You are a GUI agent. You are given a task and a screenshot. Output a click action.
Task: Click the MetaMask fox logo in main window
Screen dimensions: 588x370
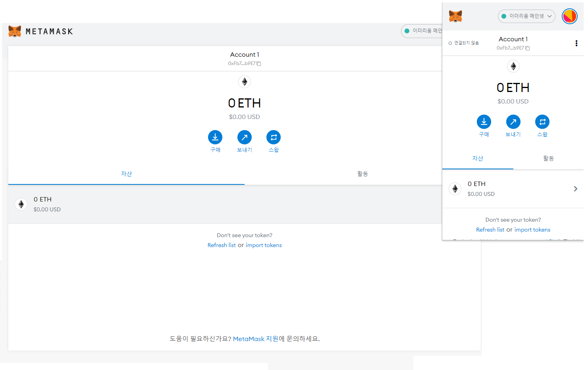15,31
